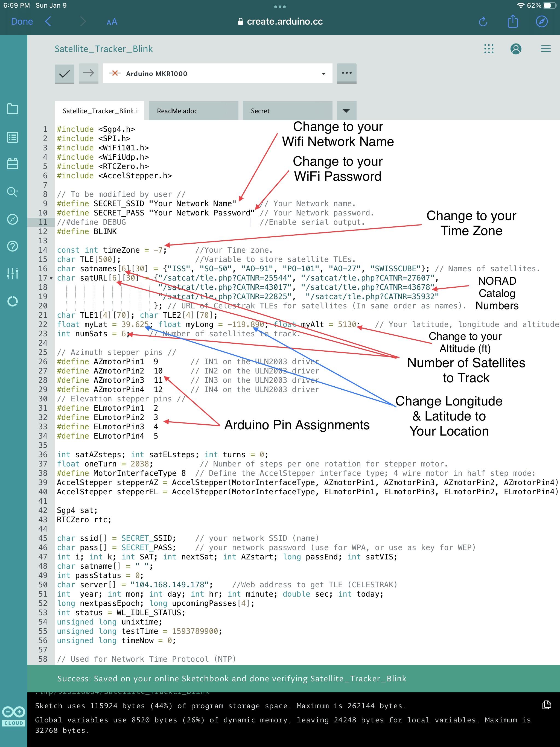Open the Libraries calendar icon in sidebar
This screenshot has height=747, width=560.
pyautogui.click(x=13, y=164)
